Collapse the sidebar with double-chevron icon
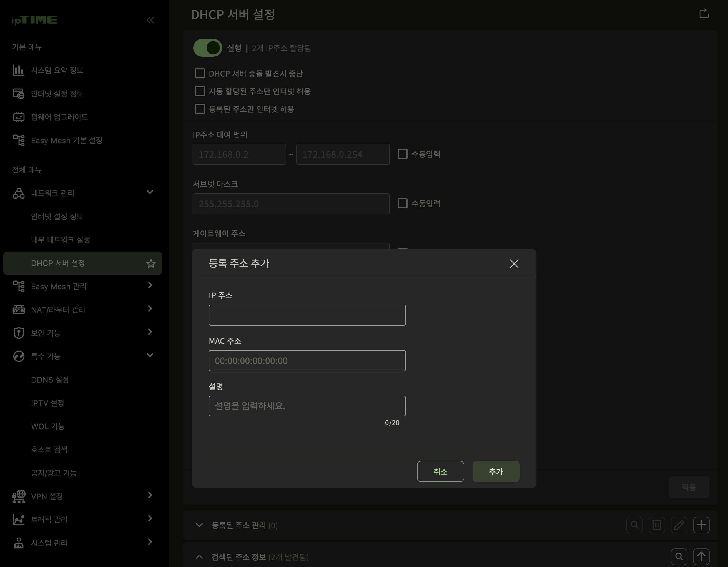Viewport: 728px width, 567px height. [150, 20]
